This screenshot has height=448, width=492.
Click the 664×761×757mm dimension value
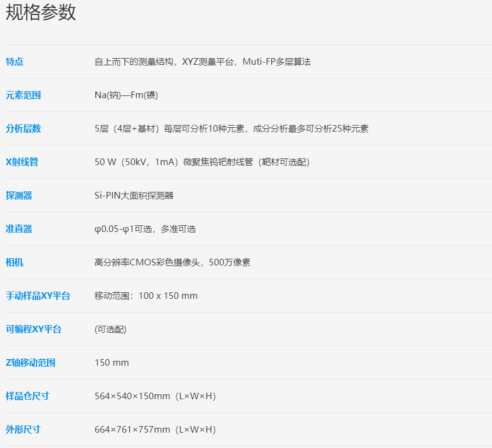tap(155, 430)
